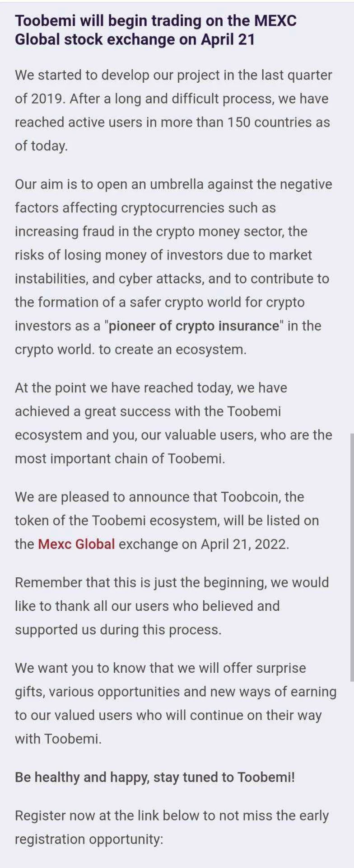Image resolution: width=354 pixels, height=868 pixels.
Task: Click the phrase "crypto world. to create an ecosystem"
Action: coord(130,349)
